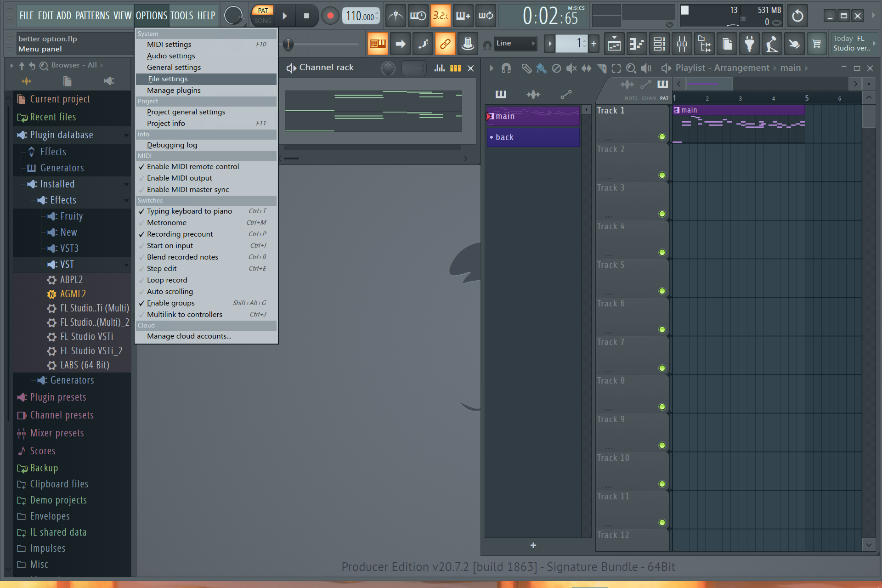Open the Piano roll toolbar button
This screenshot has width=882, height=588.
coord(637,44)
